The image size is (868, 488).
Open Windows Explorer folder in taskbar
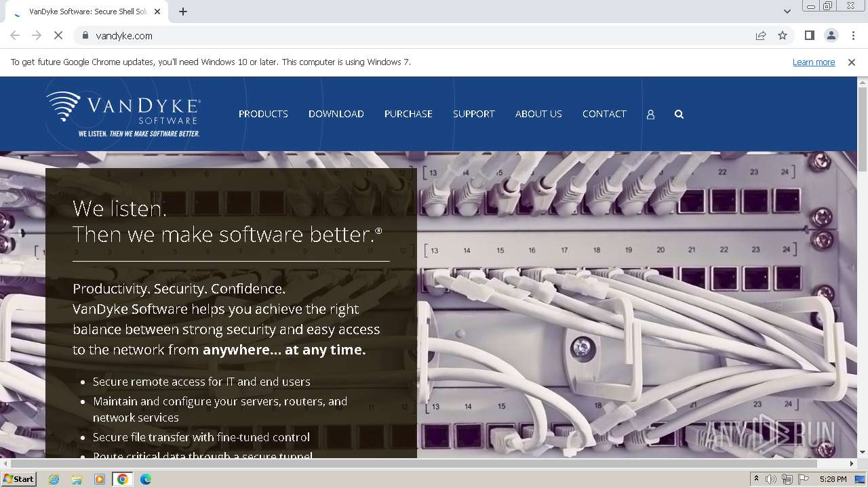point(77,479)
